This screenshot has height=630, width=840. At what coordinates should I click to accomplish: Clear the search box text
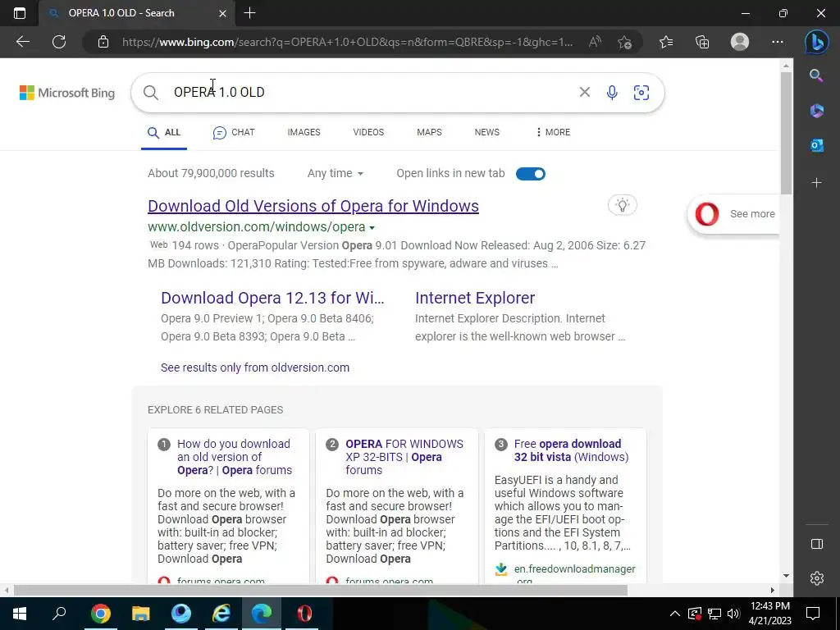[x=584, y=92]
